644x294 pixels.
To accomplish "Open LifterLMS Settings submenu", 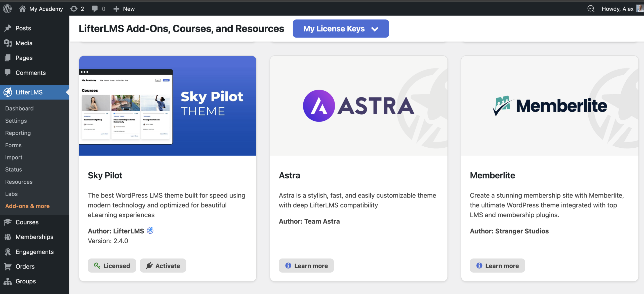I will point(16,121).
